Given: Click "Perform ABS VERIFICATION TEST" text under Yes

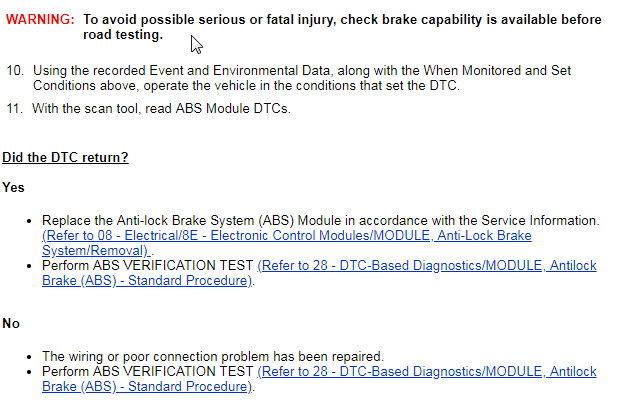Looking at the screenshot, I should coord(148,266).
